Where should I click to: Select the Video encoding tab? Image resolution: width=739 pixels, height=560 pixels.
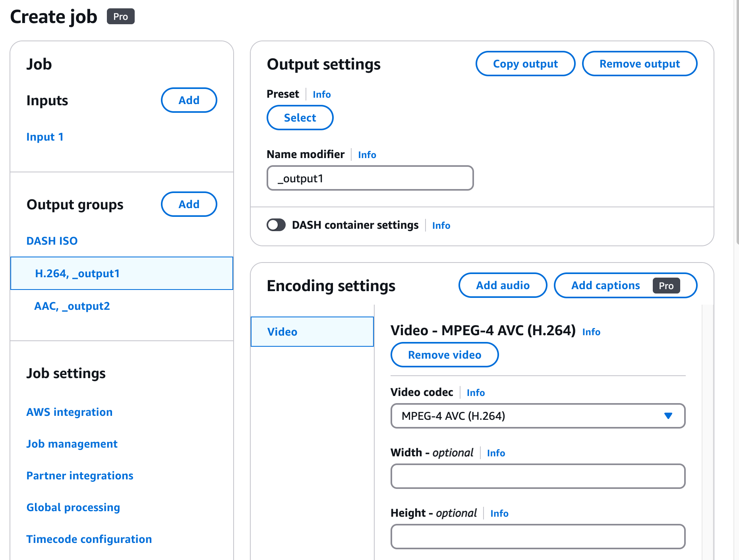pyautogui.click(x=312, y=332)
